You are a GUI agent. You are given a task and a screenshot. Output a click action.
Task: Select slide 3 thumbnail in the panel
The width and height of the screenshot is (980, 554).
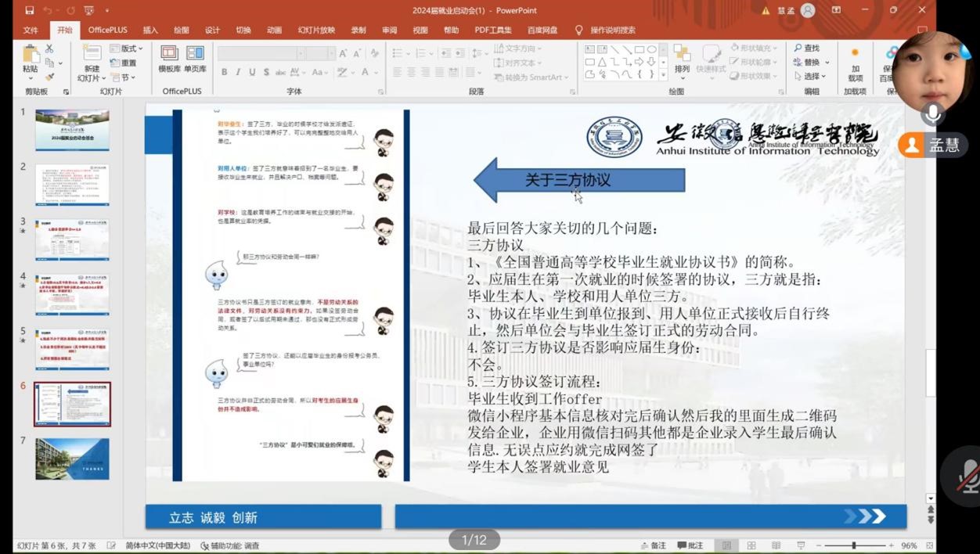point(72,237)
